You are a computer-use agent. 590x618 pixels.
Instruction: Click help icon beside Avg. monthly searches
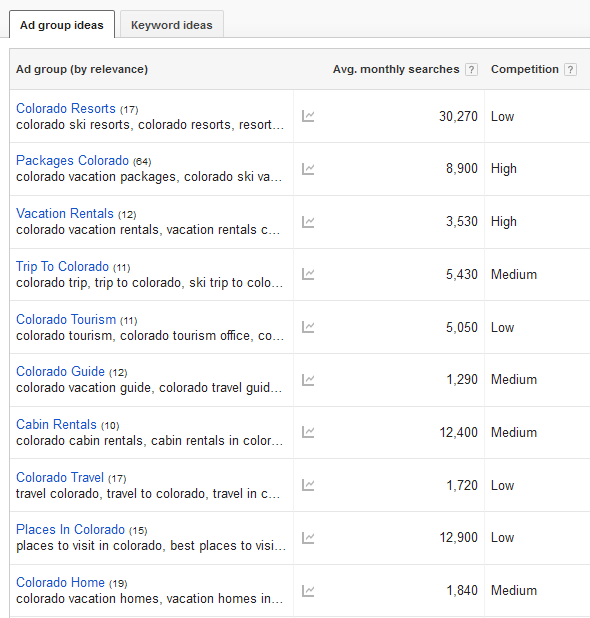[471, 69]
